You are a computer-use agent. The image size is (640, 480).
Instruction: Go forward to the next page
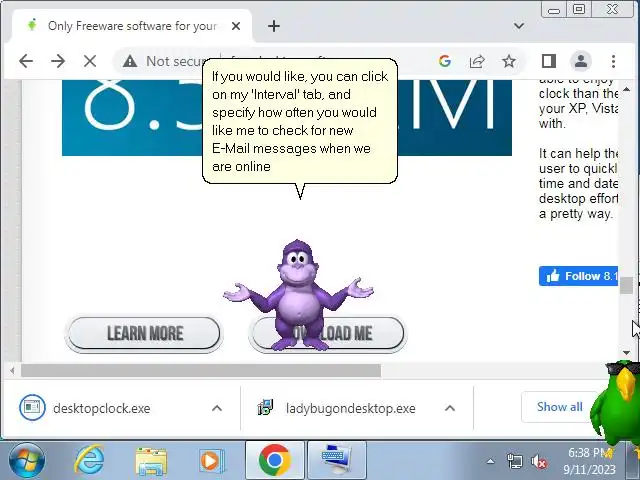(x=58, y=61)
